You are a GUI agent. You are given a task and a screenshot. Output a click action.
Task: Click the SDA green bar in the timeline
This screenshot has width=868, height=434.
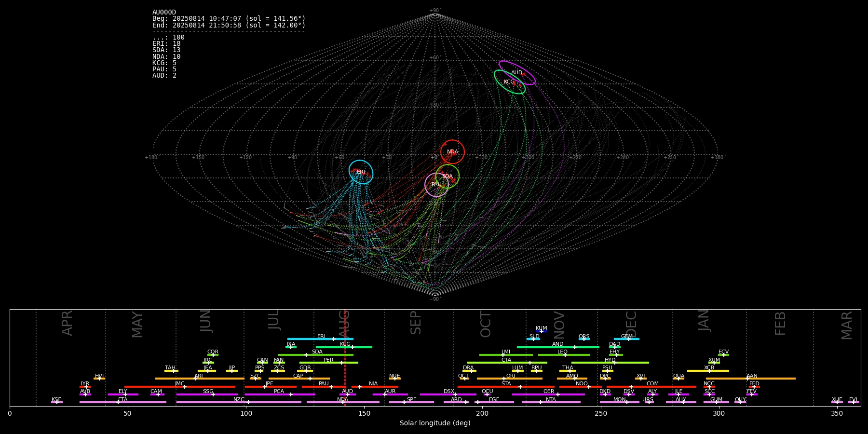[316, 355]
